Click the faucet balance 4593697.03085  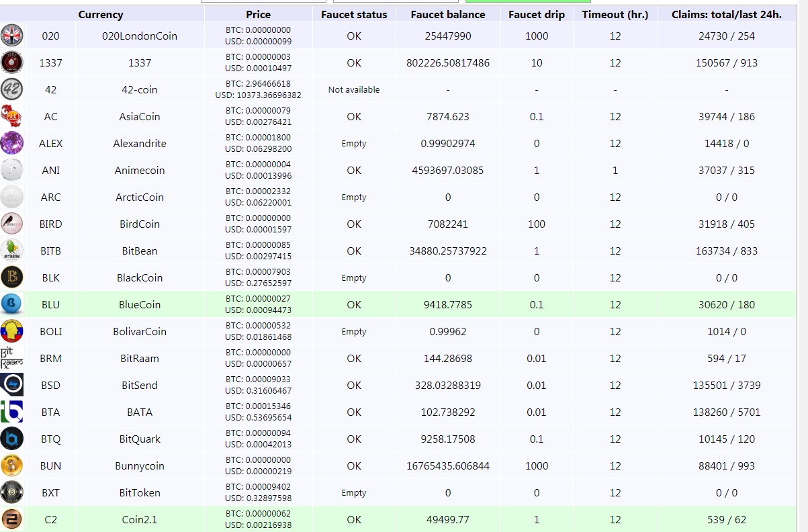click(x=448, y=170)
